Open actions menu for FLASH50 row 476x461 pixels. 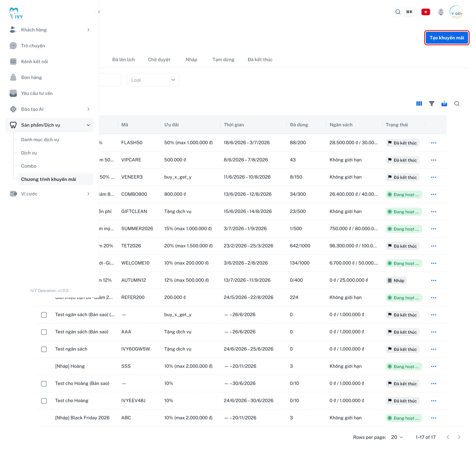coord(434,143)
